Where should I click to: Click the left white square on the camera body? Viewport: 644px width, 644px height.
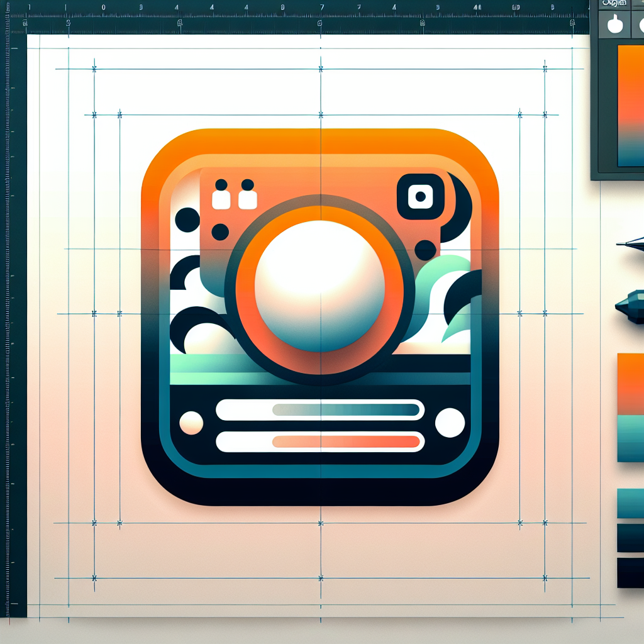coord(221,199)
